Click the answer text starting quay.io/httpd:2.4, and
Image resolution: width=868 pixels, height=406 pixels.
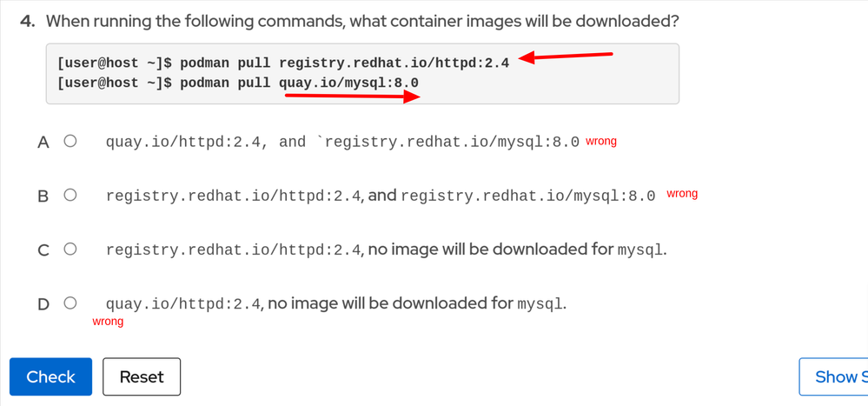[342, 142]
